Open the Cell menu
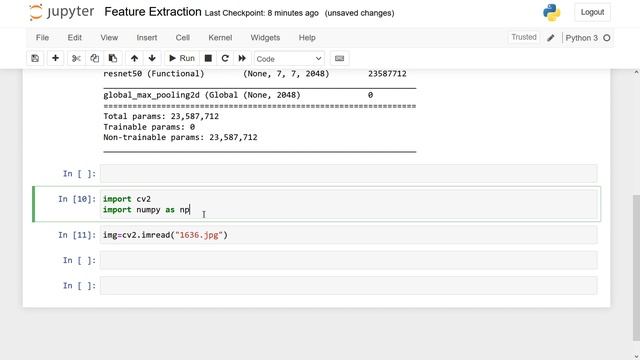This screenshot has width=640, height=360. click(182, 38)
